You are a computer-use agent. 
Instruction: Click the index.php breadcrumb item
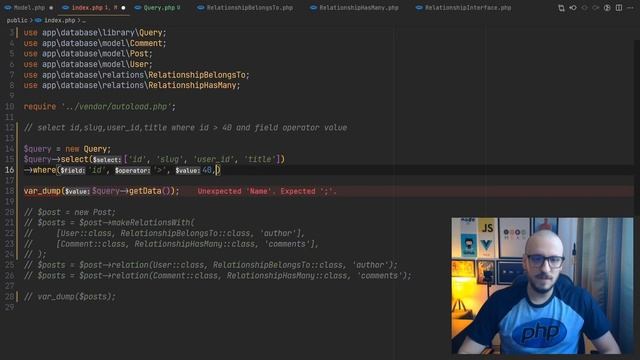click(60, 20)
